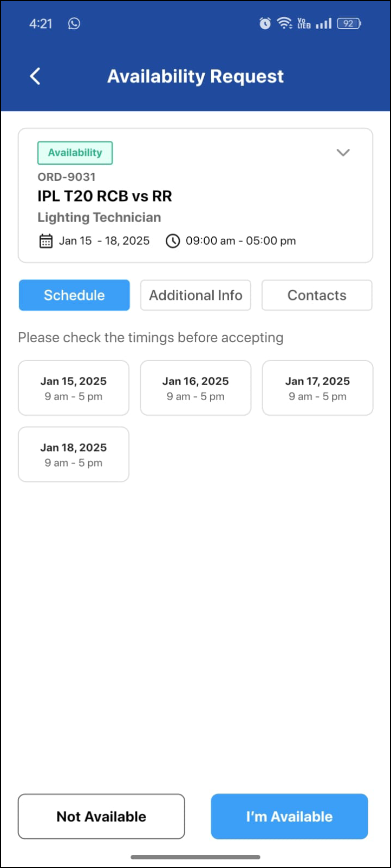
Task: Tap the back arrow icon
Action: (35, 76)
